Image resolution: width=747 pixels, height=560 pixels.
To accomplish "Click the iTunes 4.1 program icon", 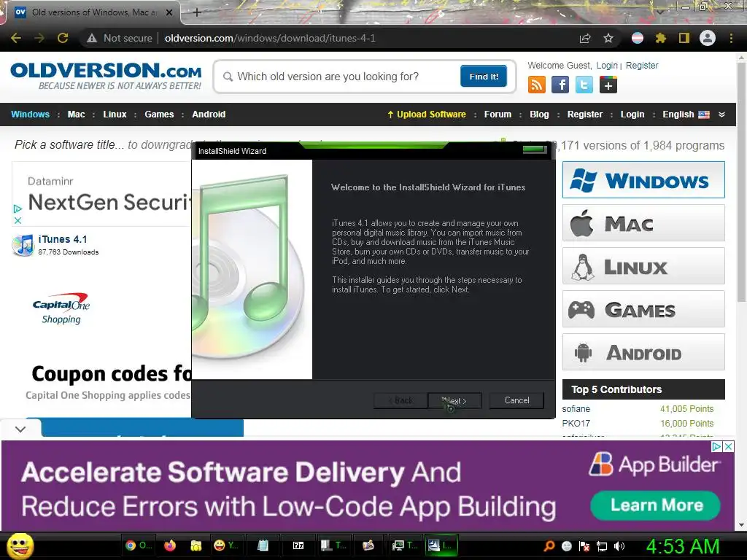I will pyautogui.click(x=23, y=245).
